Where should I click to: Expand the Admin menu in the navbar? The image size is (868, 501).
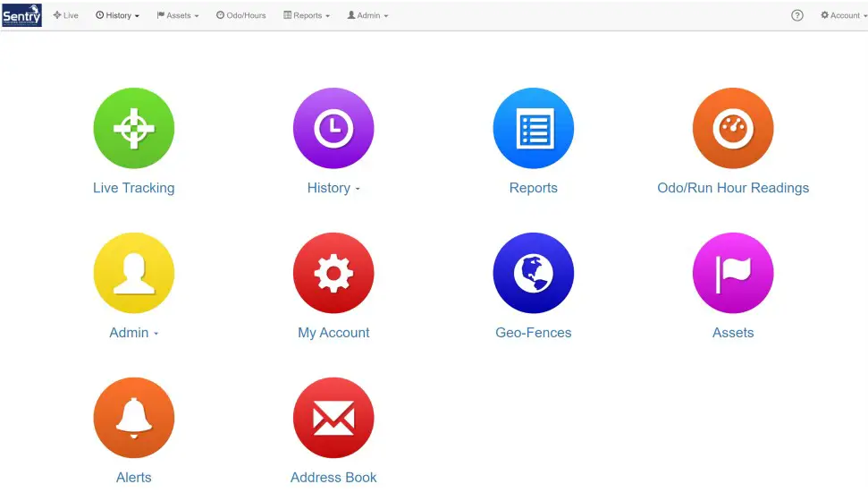coord(367,15)
